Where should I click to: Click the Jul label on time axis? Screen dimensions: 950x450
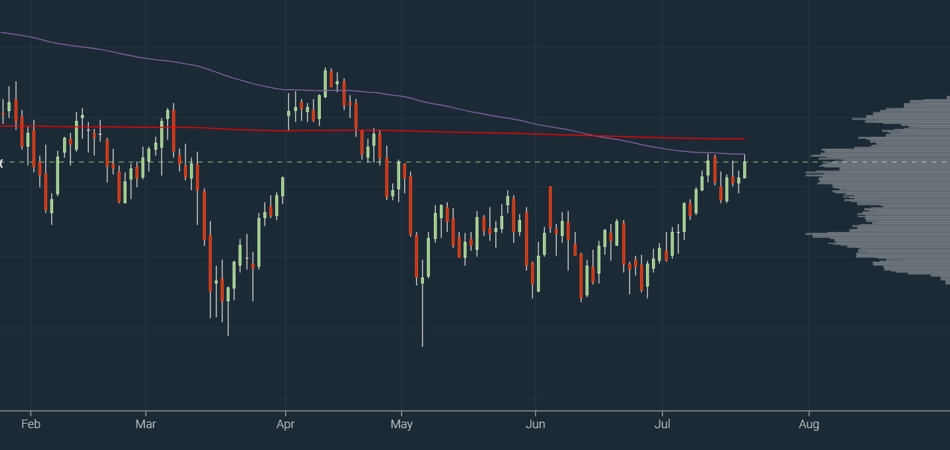tap(662, 424)
